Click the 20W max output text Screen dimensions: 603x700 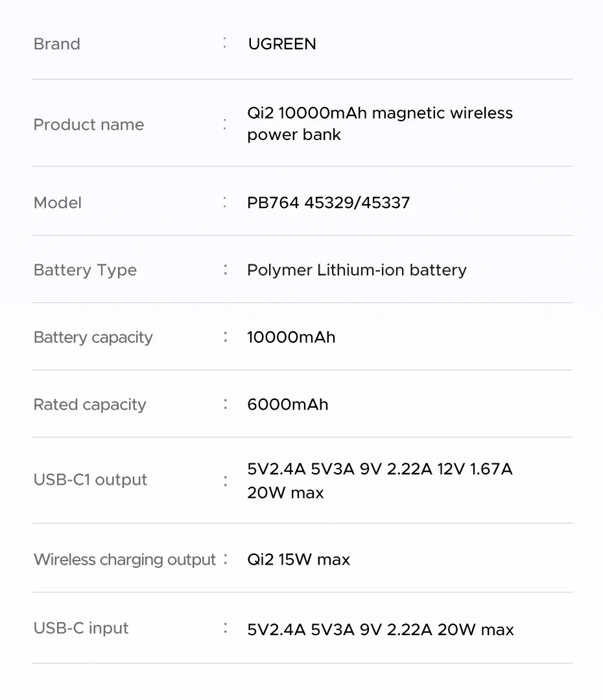click(x=285, y=493)
